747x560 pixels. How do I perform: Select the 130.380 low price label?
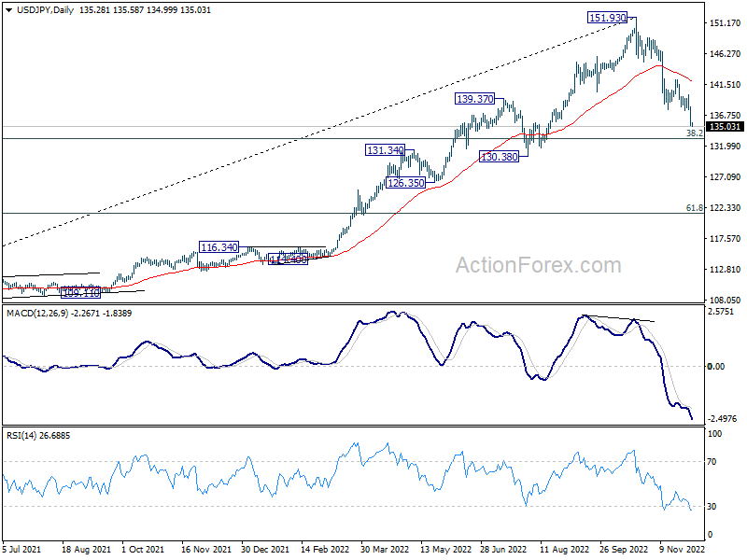499,157
